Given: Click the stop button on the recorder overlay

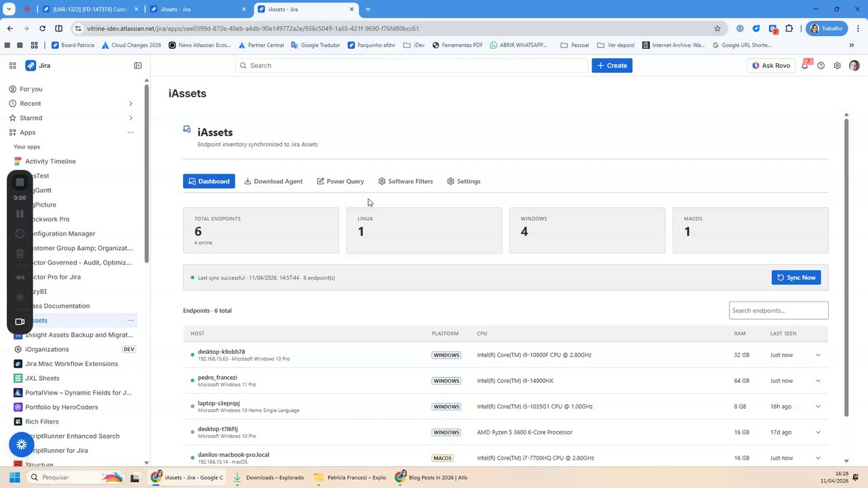Looking at the screenshot, I should [x=20, y=182].
